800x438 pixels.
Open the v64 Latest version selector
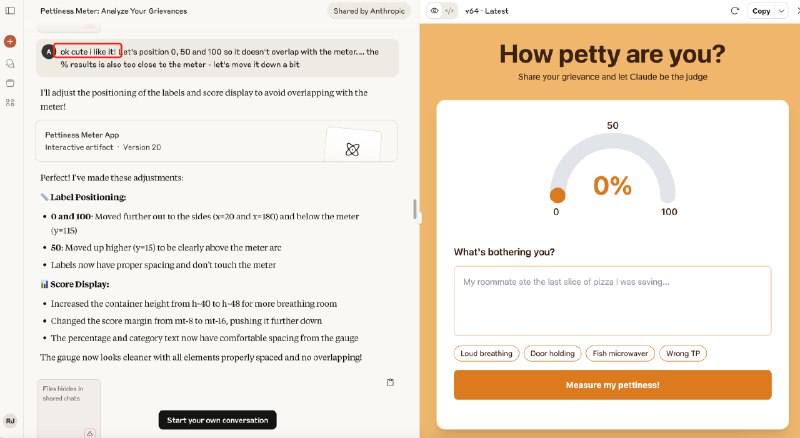click(x=489, y=11)
